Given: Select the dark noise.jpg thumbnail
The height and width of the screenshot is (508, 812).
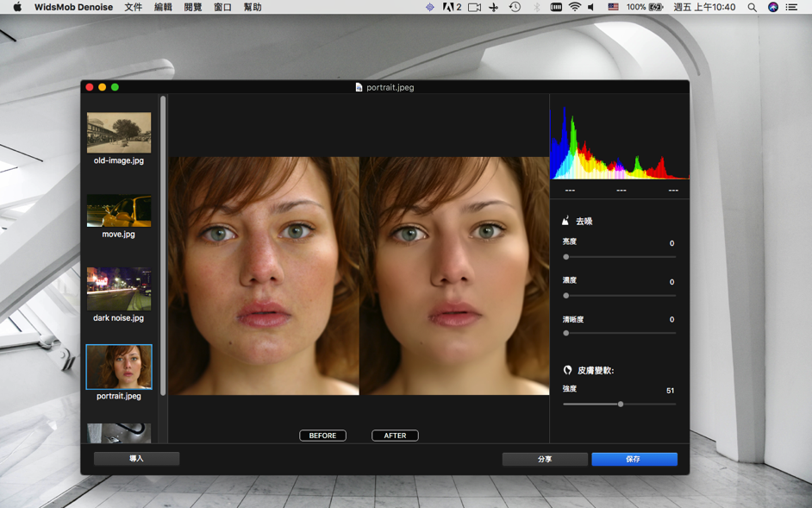Looking at the screenshot, I should 119,289.
